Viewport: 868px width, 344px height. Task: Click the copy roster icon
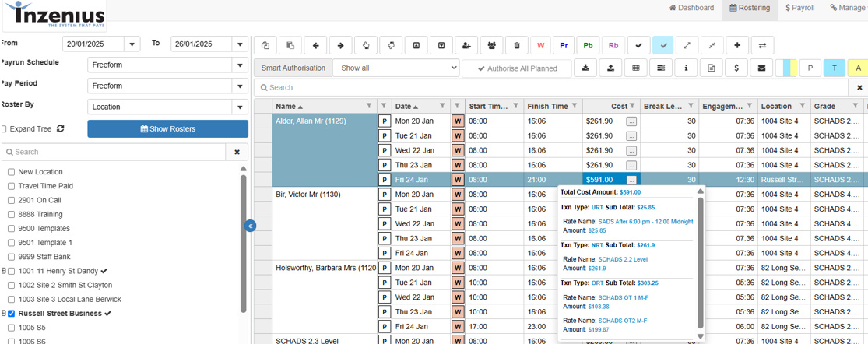click(265, 45)
